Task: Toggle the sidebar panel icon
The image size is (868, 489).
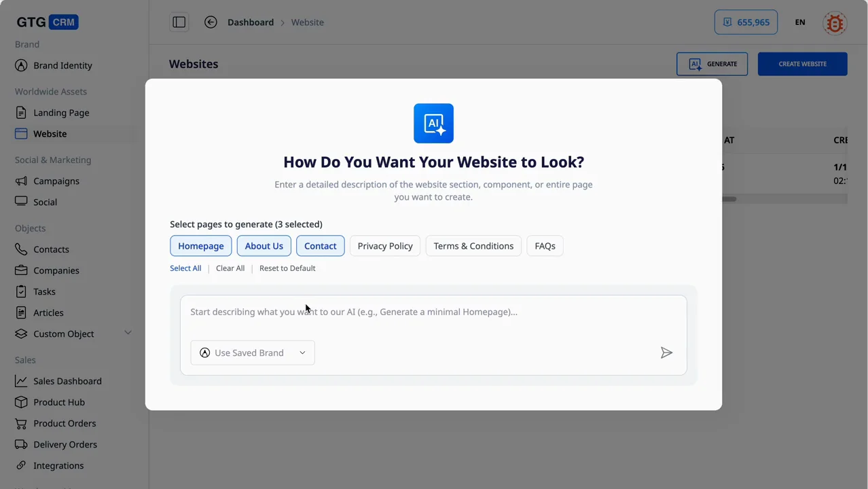Action: point(179,22)
